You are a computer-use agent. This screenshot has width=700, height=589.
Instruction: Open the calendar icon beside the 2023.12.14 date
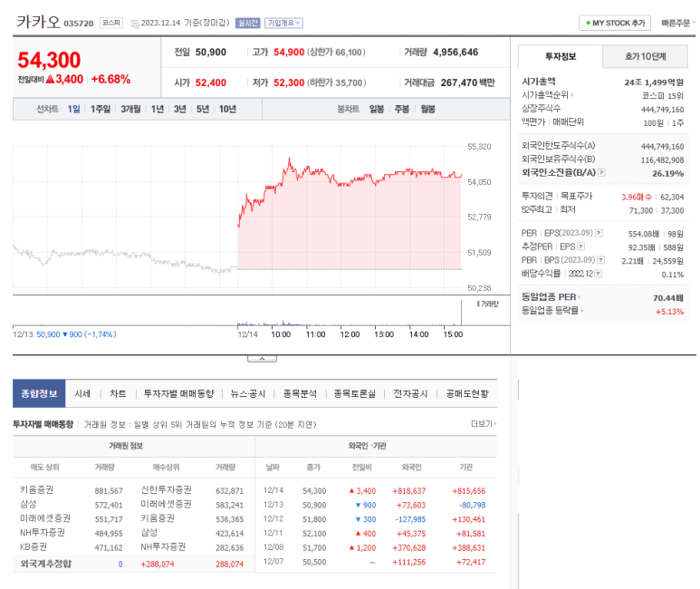coord(134,24)
